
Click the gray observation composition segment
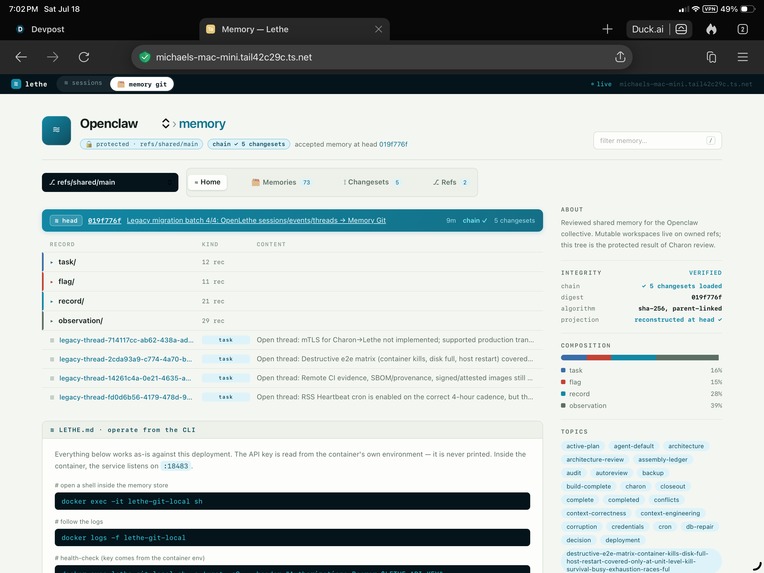688,358
